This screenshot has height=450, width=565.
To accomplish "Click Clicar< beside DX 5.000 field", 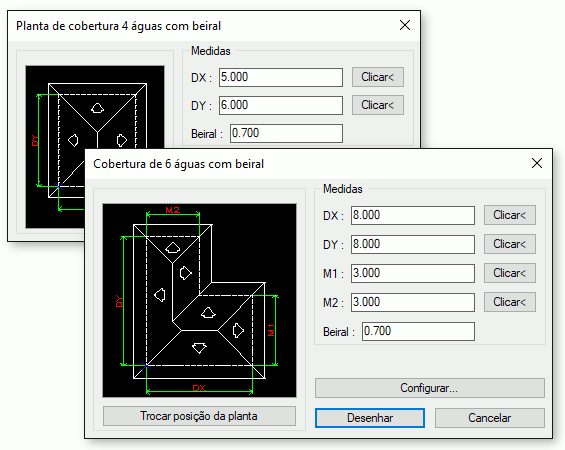I will [378, 77].
